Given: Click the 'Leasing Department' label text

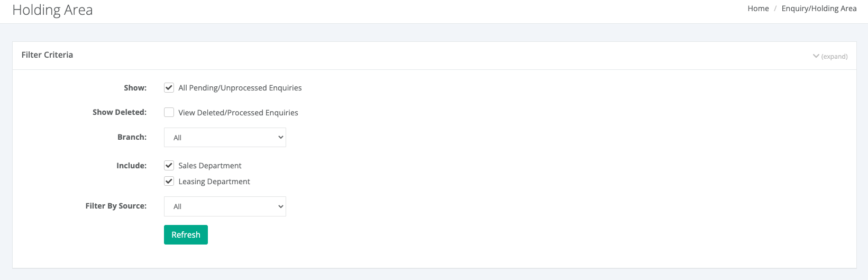Looking at the screenshot, I should [x=214, y=182].
